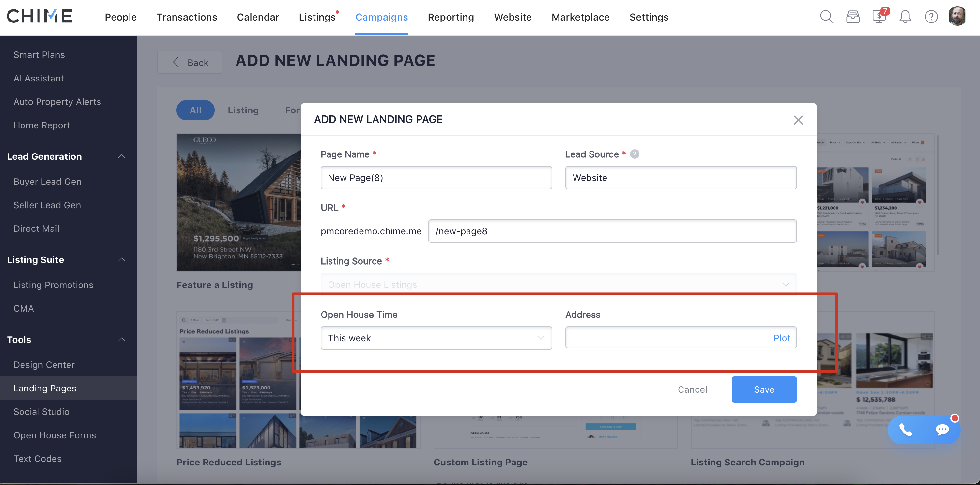This screenshot has width=980, height=485.
Task: Open the inbox tray icon
Action: (x=852, y=17)
